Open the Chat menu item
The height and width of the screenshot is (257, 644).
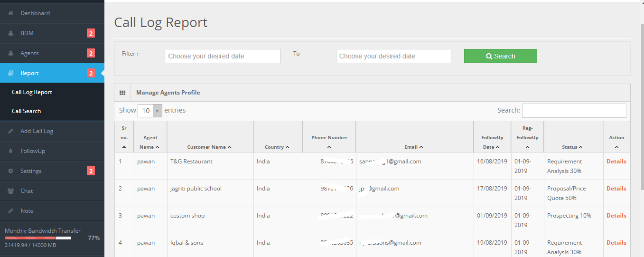(52, 191)
